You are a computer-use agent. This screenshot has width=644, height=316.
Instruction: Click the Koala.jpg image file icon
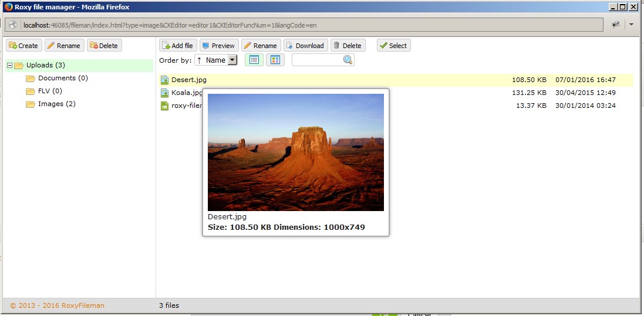click(x=165, y=93)
